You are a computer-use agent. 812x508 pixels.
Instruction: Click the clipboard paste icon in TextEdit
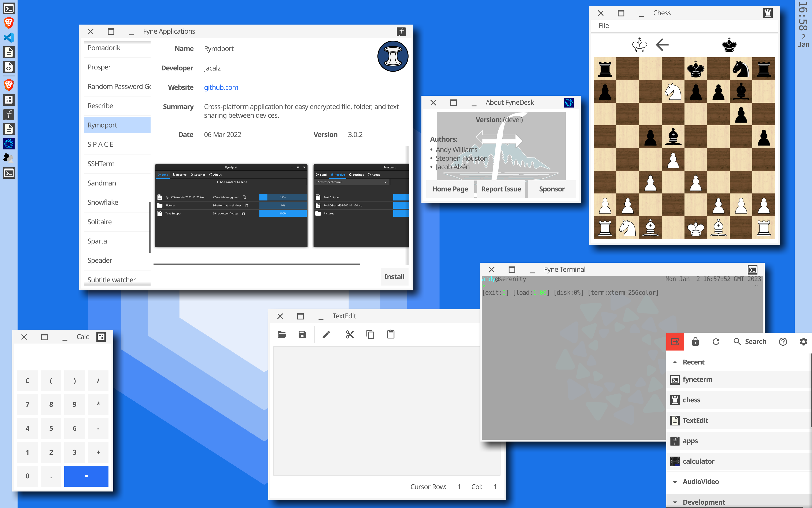(x=391, y=334)
